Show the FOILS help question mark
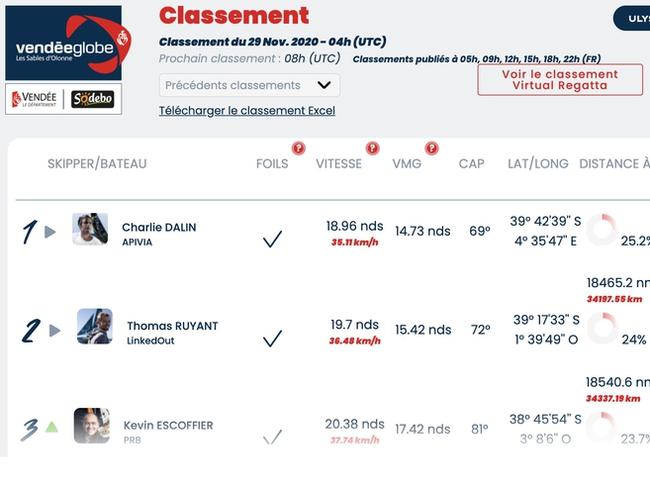Screen dimensions: 650x490 298,148
